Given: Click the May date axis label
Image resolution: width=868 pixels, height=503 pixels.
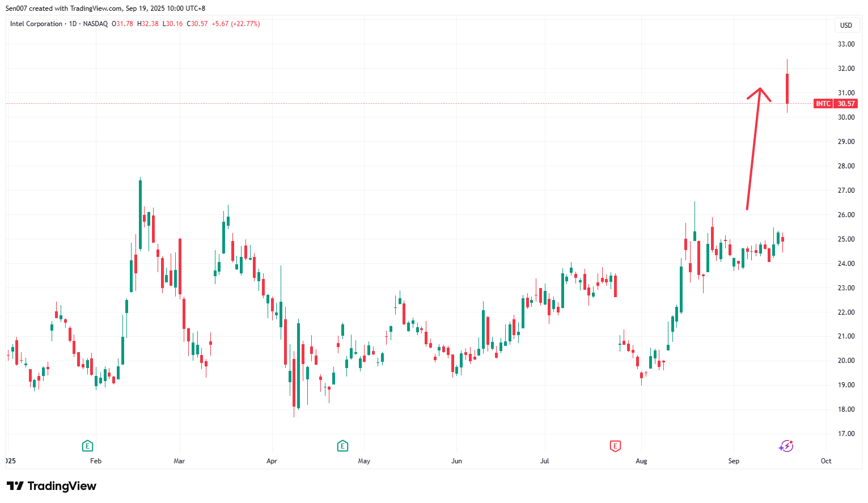Looking at the screenshot, I should click(364, 461).
